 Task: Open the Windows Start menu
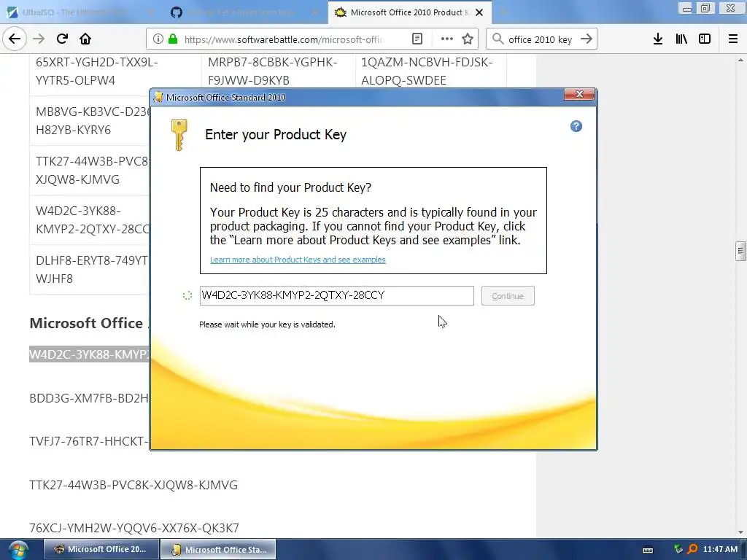tap(18, 550)
